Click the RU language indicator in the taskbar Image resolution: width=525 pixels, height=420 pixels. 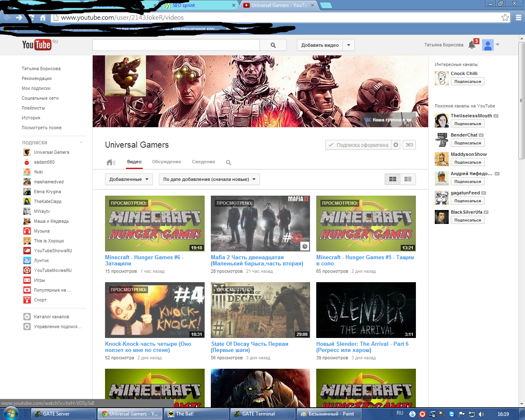pyautogui.click(x=400, y=413)
